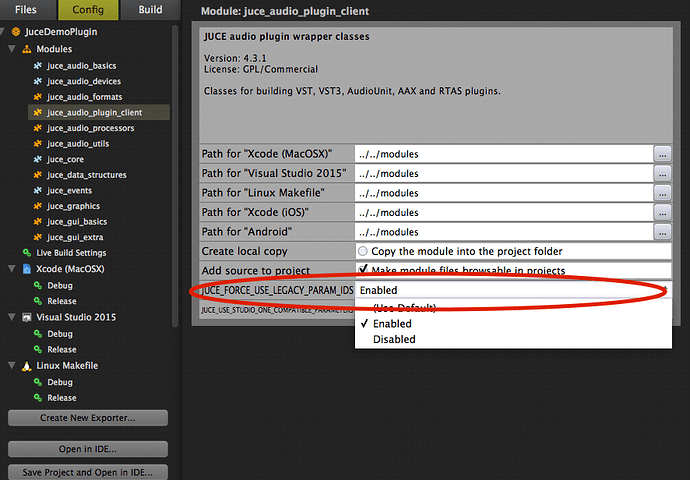690x480 pixels.
Task: Click the Xcode (MacOSX) Debug config icon
Action: 38,286
